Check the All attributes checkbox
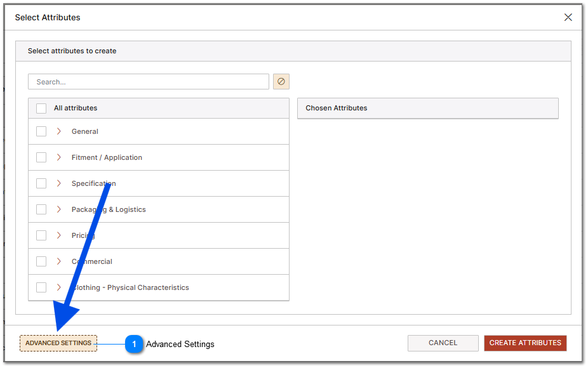The width and height of the screenshot is (588, 368). pos(41,108)
